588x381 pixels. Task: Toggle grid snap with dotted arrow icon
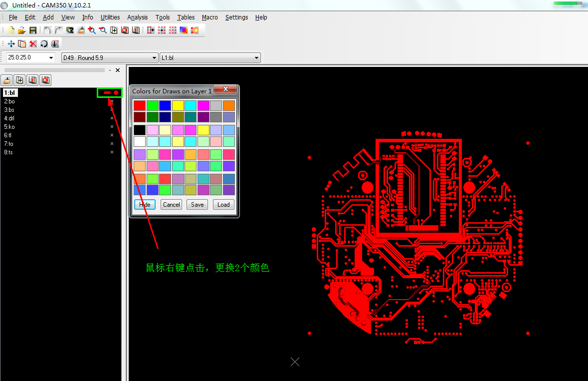point(162,30)
